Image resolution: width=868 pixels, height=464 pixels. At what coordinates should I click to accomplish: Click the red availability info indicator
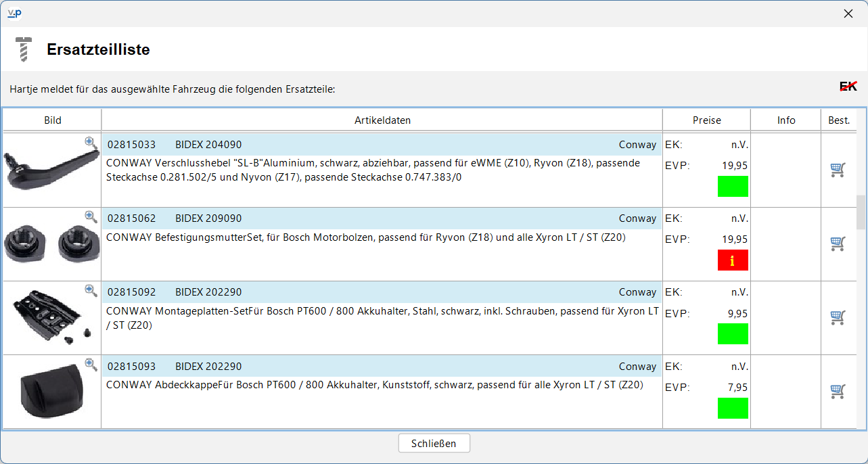(733, 260)
